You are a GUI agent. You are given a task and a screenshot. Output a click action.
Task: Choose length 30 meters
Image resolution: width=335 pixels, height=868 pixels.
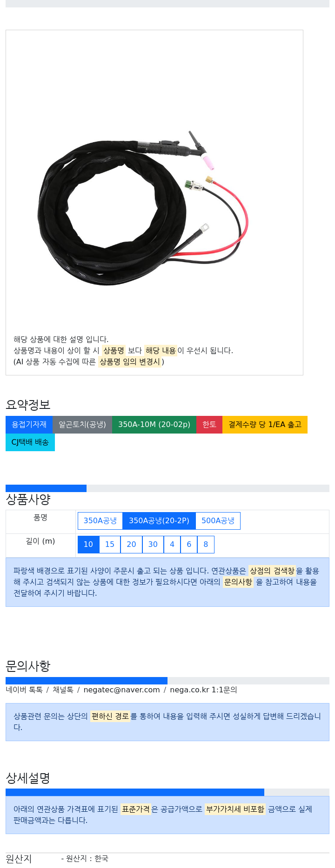pos(153,545)
